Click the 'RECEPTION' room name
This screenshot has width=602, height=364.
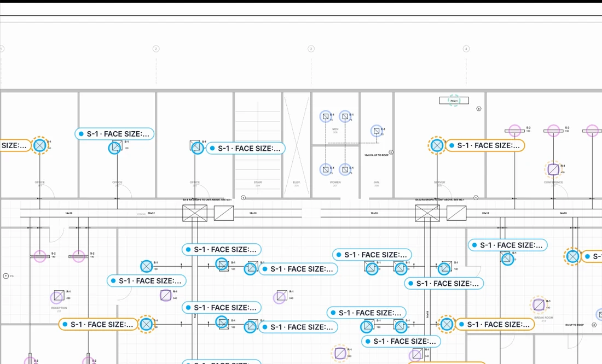tap(59, 308)
